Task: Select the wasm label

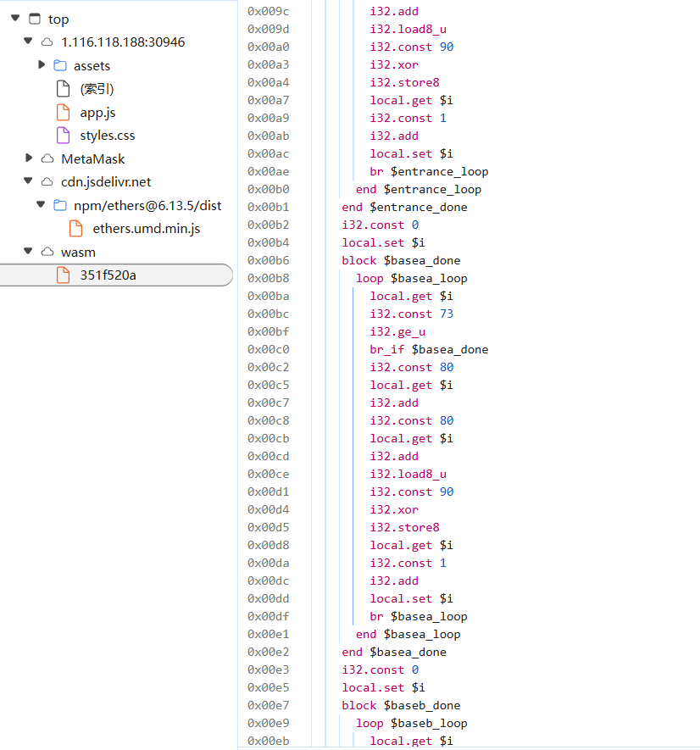Action: 78,252
